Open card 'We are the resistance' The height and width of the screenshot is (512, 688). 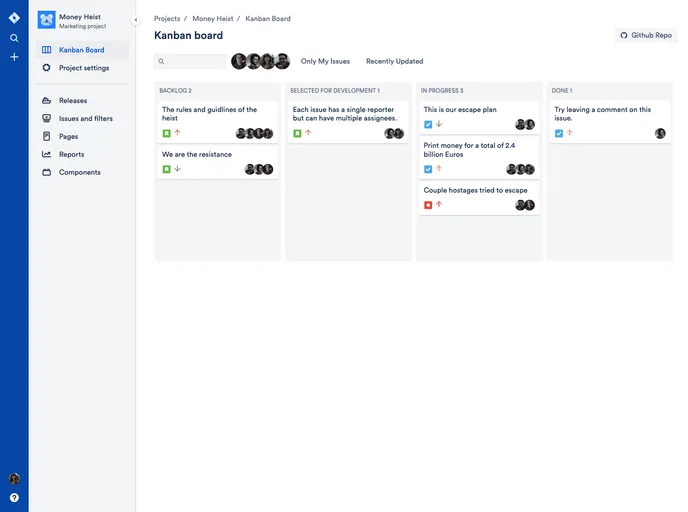tap(218, 162)
